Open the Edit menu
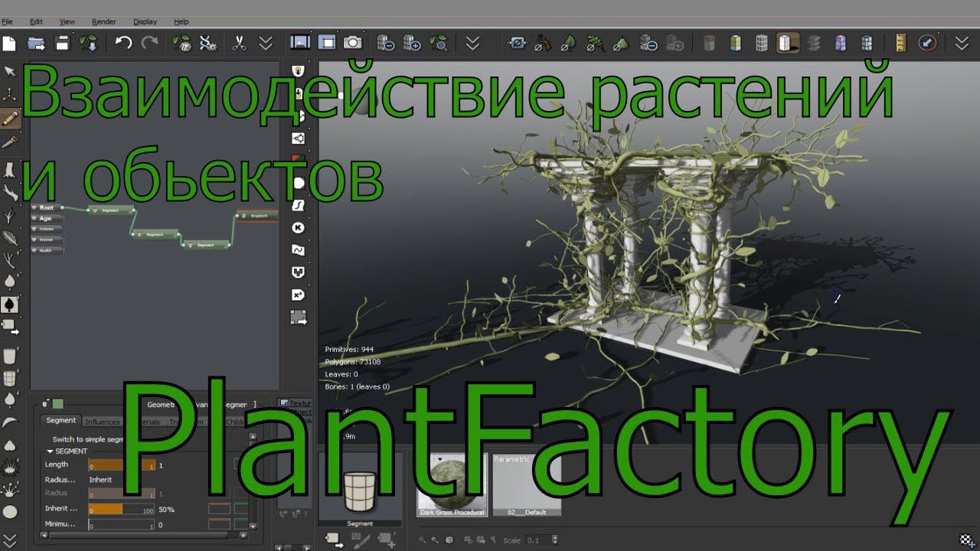980x551 pixels. 36,22
